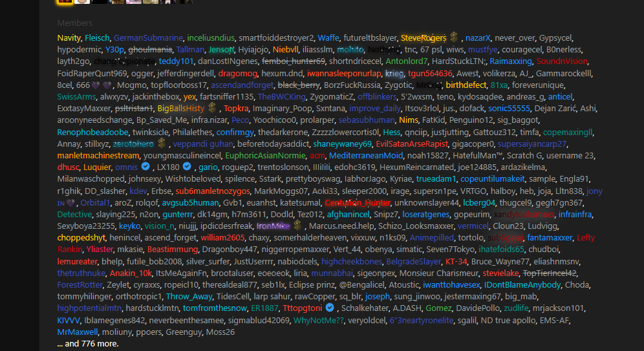Viewport: 644px width, 351px height.
Task: Open the mustfye member link
Action: coord(482,50)
